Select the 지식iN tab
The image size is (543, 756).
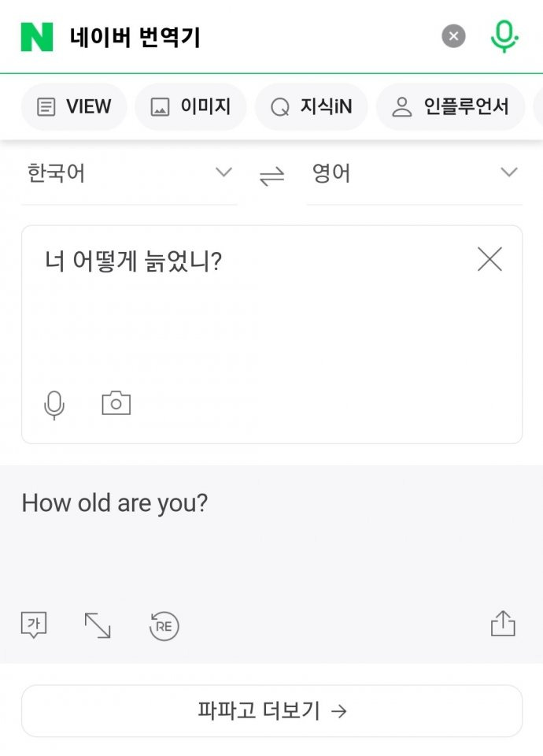click(310, 106)
